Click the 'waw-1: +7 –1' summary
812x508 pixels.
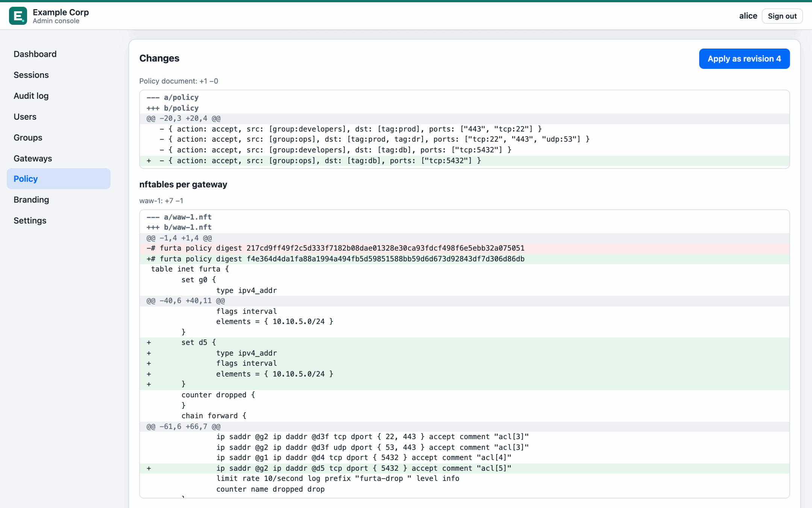click(x=161, y=201)
